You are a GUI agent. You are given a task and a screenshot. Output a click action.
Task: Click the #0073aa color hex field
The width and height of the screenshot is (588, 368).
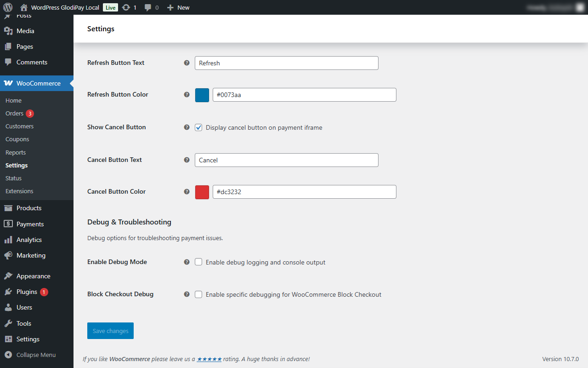pos(305,95)
